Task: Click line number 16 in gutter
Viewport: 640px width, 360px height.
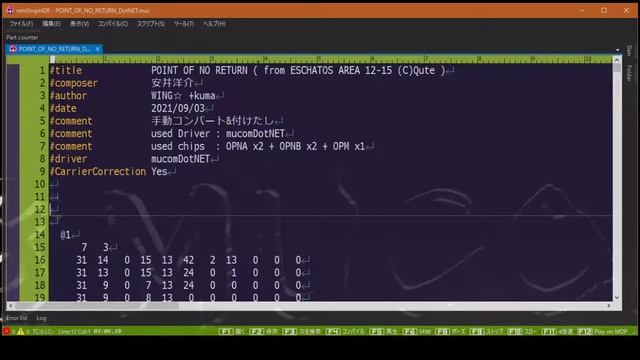Action: click(40, 260)
